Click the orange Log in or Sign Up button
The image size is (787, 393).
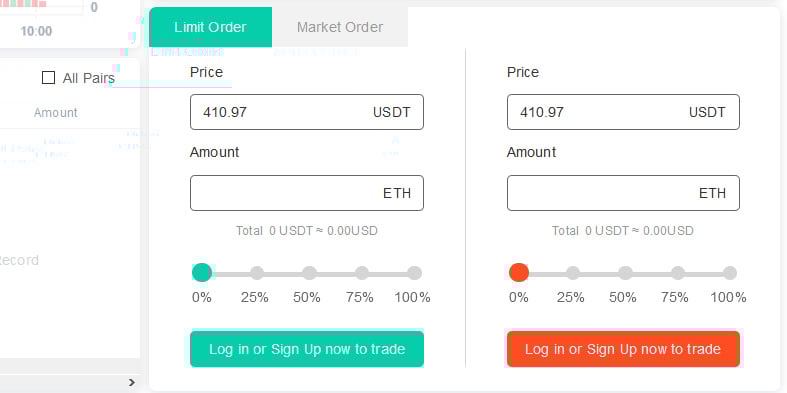(x=623, y=349)
